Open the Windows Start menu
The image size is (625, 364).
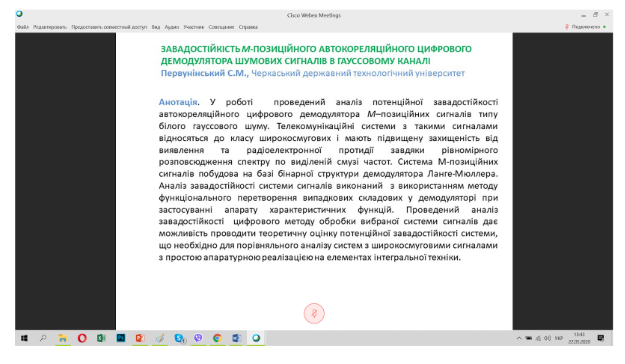pyautogui.click(x=24, y=338)
